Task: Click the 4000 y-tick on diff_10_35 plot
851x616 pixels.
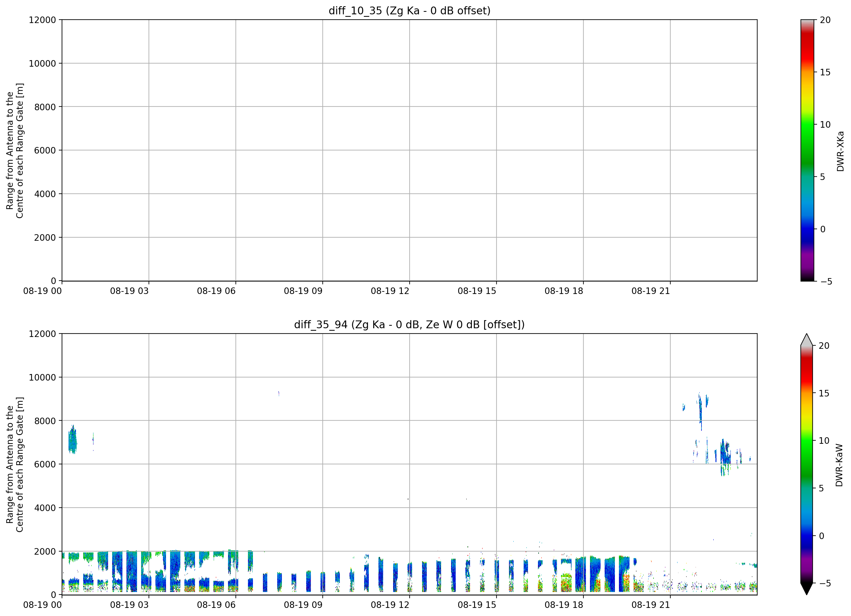Action: pos(45,194)
